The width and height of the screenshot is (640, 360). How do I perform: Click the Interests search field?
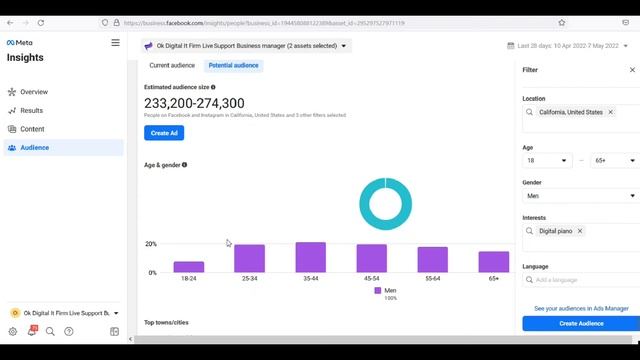pos(581,238)
